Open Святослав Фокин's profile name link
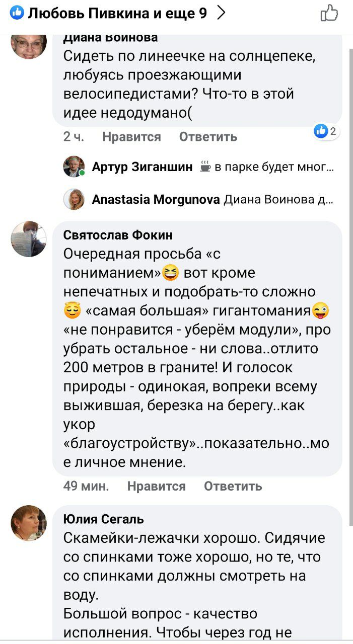The height and width of the screenshot is (644, 353). click(118, 235)
